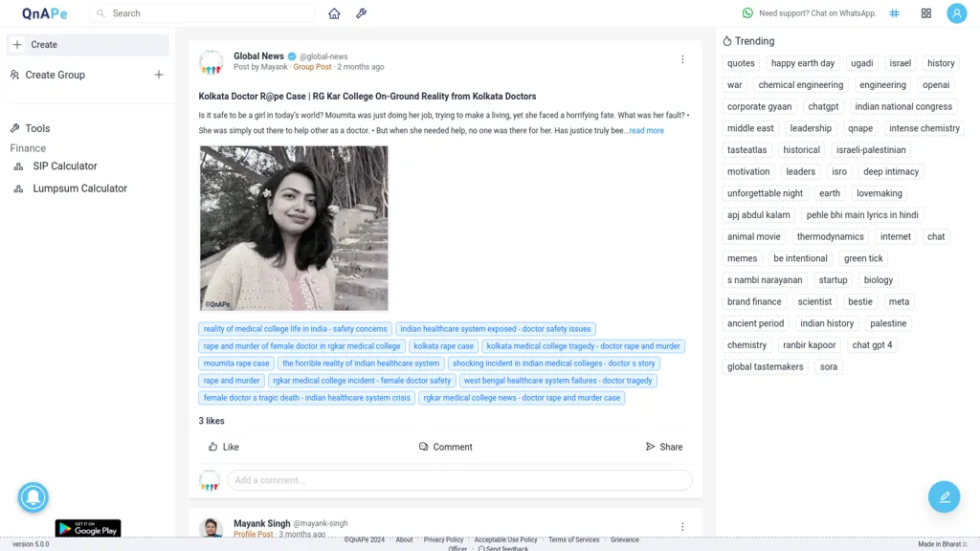
Task: Open the About footer link
Action: click(404, 540)
